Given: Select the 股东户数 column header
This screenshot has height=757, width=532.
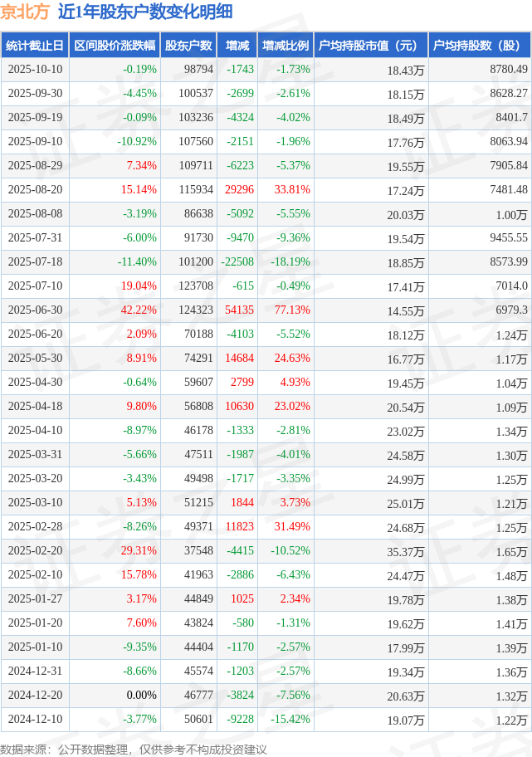Looking at the screenshot, I should click(188, 46).
